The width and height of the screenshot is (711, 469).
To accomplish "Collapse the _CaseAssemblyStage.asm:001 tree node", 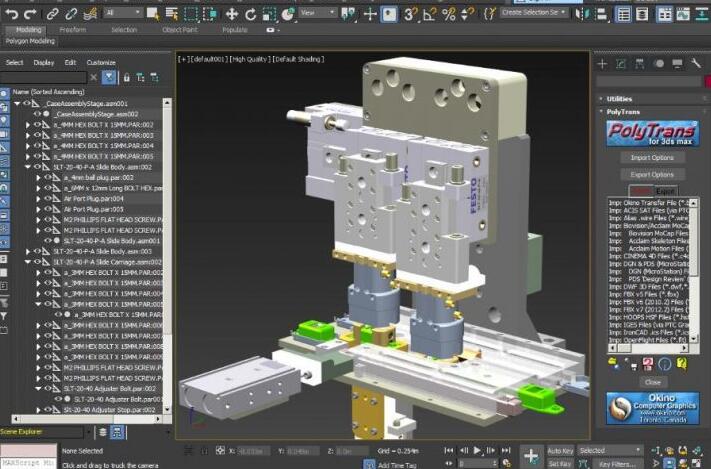I will coord(16,103).
